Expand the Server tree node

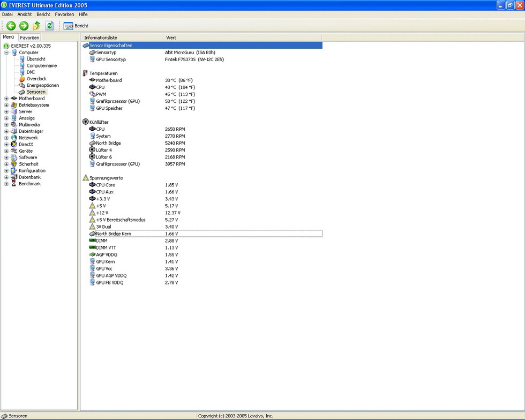click(6, 111)
